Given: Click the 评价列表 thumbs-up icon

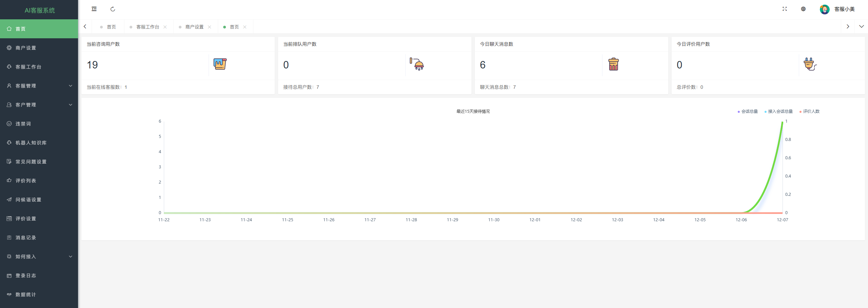Looking at the screenshot, I should (x=9, y=181).
